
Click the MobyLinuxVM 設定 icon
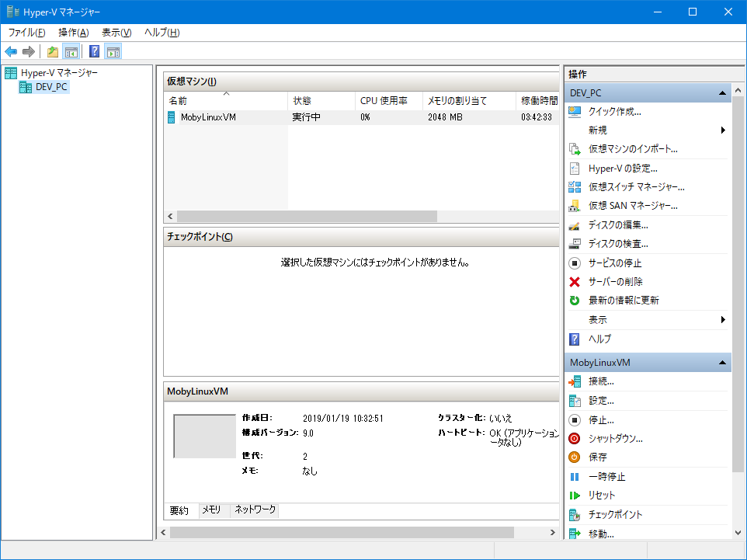coord(575,401)
